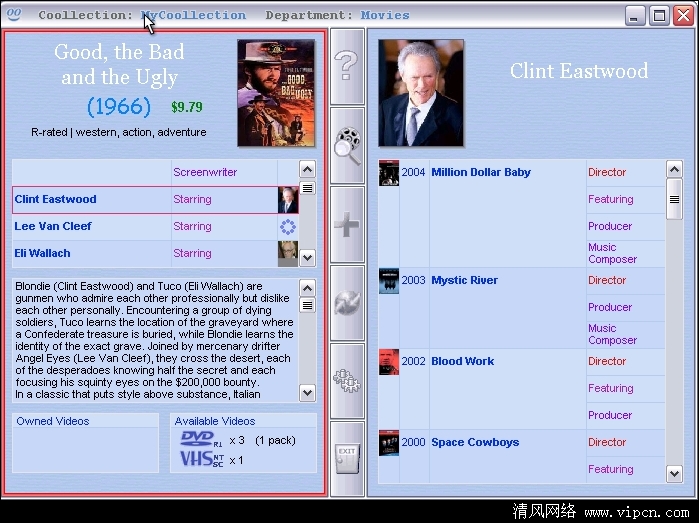Open the Space Cowboys title

(x=475, y=442)
